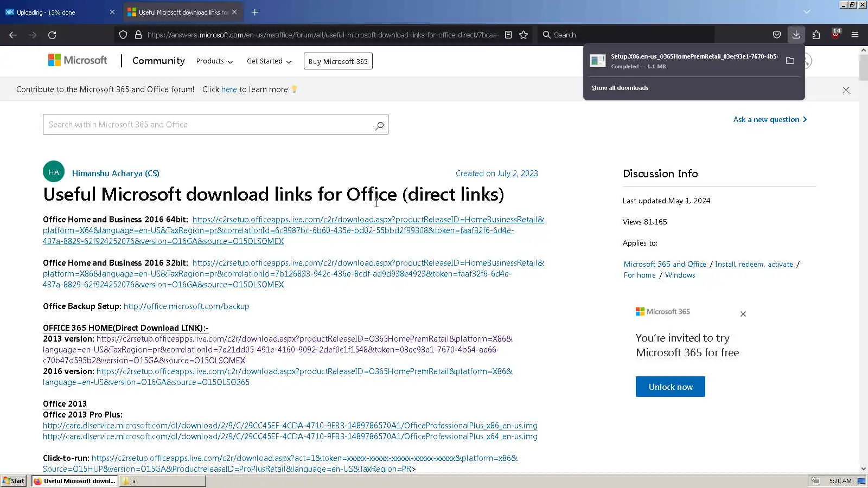This screenshot has width=868, height=488.
Task: Open the Community home link
Action: pos(158,61)
